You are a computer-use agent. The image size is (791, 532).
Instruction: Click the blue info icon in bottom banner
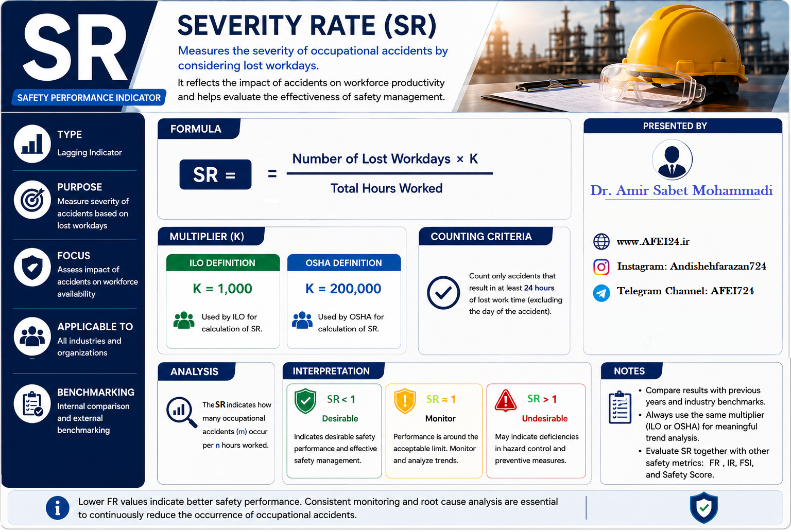point(58,508)
